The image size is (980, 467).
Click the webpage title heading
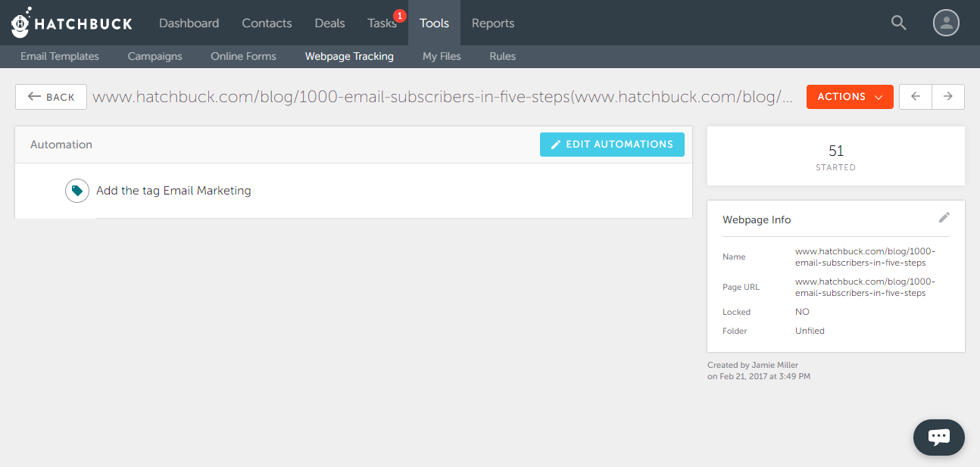coord(443,97)
